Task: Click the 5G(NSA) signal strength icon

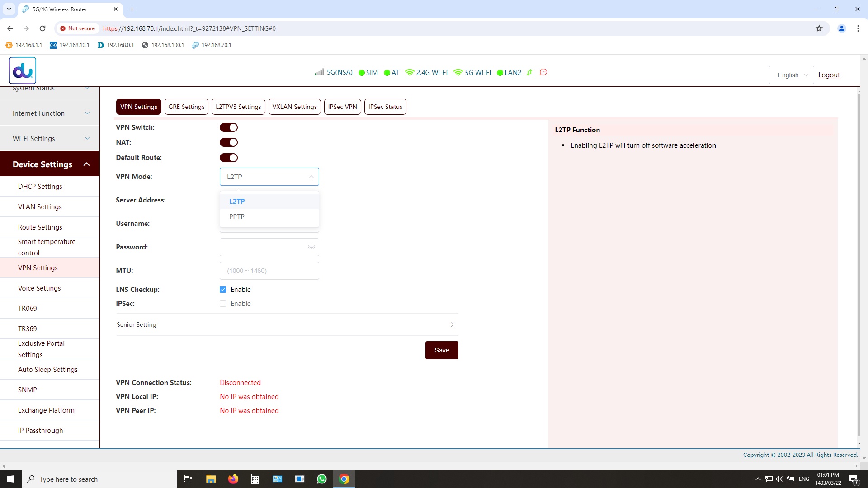Action: point(319,72)
